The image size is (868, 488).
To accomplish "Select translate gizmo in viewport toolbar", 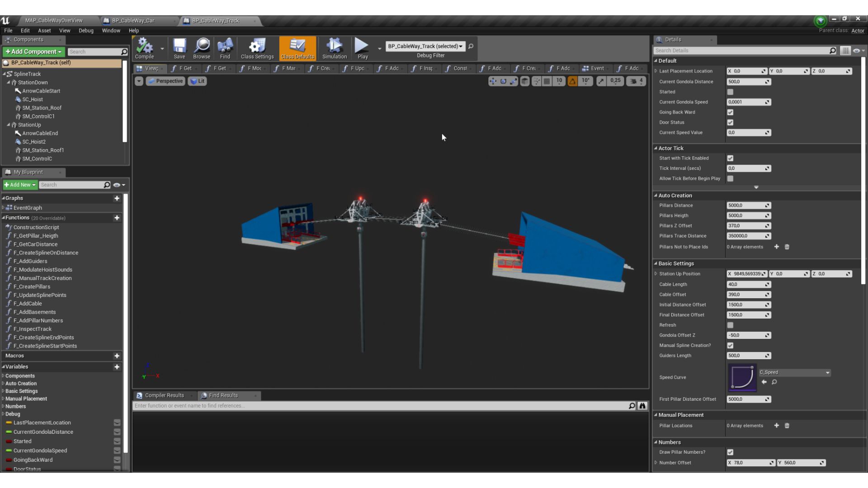I will coord(493,81).
